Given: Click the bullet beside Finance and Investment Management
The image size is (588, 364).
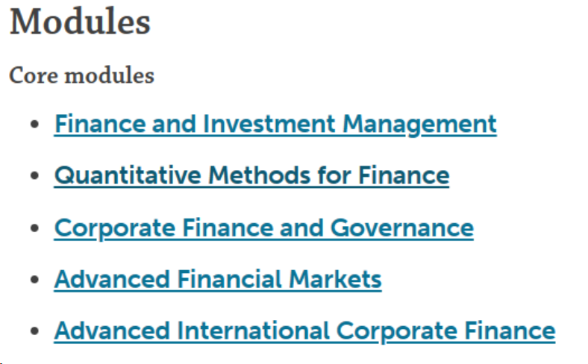Looking at the screenshot, I should [34, 124].
